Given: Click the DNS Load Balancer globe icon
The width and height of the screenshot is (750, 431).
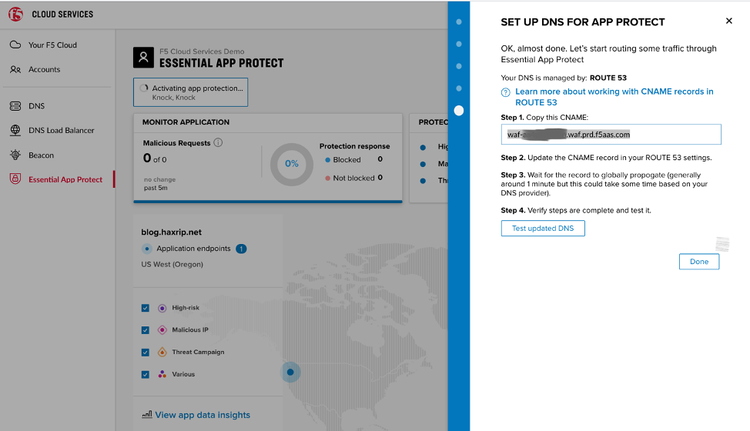Looking at the screenshot, I should point(15,130).
